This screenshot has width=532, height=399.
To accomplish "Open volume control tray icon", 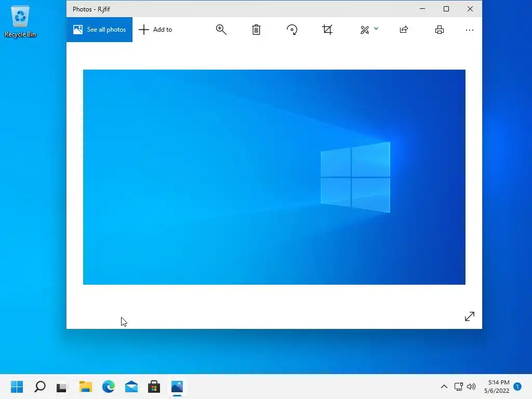I will tap(471, 387).
